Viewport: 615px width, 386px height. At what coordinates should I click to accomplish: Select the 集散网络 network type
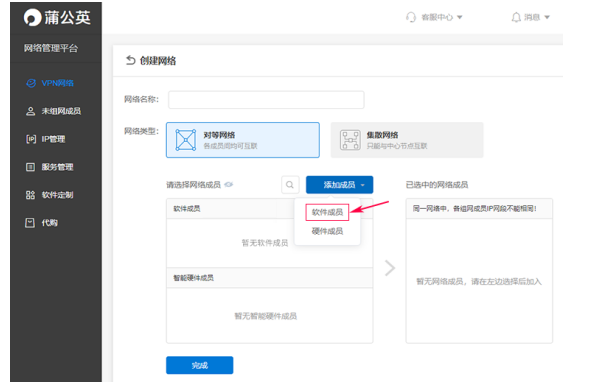(x=407, y=140)
